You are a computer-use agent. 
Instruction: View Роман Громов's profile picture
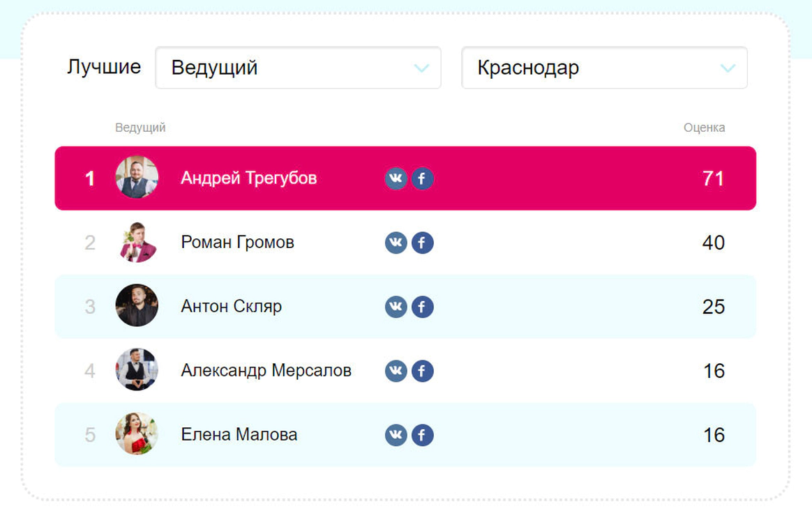coord(137,242)
